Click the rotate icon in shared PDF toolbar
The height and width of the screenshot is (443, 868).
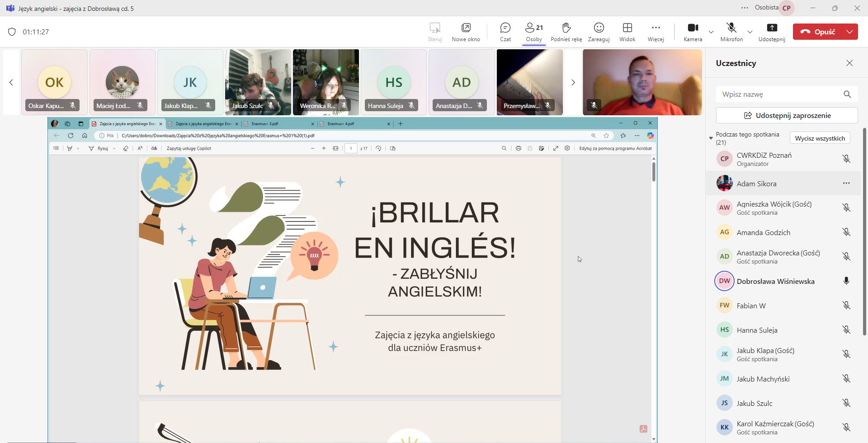[x=378, y=148]
